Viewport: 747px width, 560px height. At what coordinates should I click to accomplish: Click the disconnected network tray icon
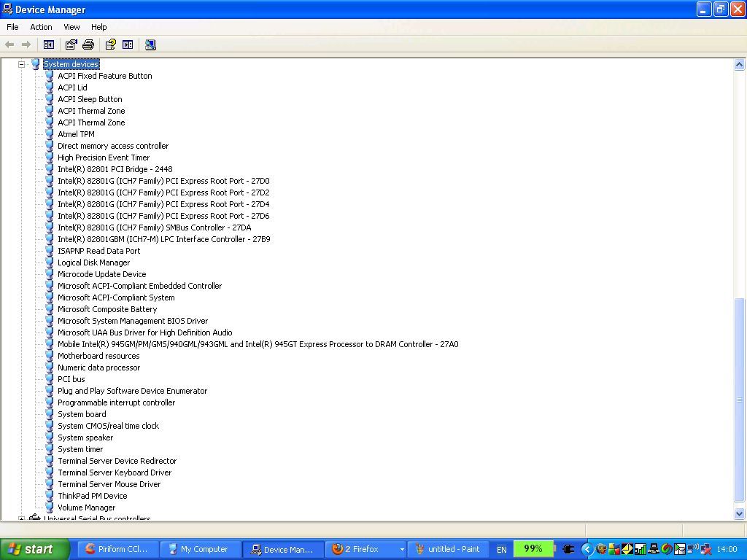[x=706, y=550]
